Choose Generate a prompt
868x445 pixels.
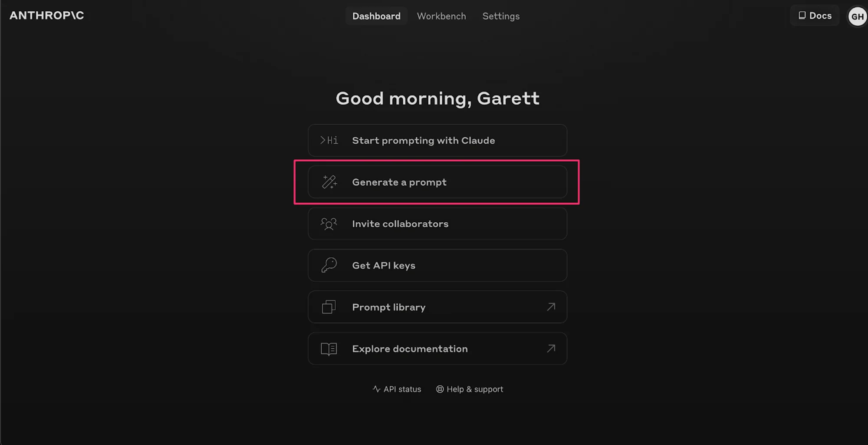[x=437, y=182]
